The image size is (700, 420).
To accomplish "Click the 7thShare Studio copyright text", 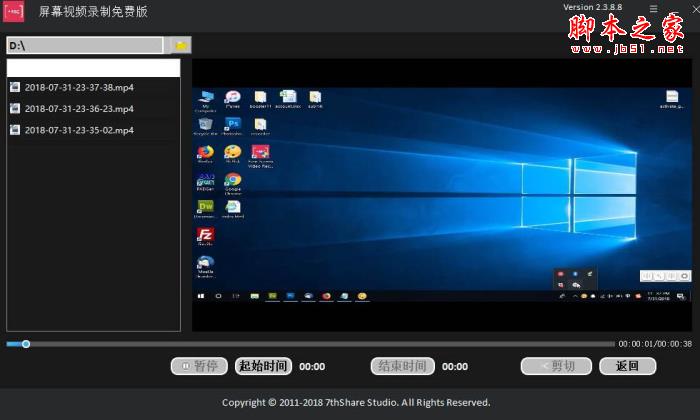I will pyautogui.click(x=356, y=403).
